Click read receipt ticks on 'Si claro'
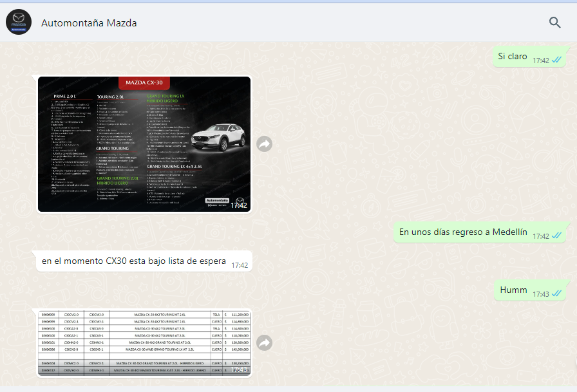The image size is (577, 392). point(556,60)
